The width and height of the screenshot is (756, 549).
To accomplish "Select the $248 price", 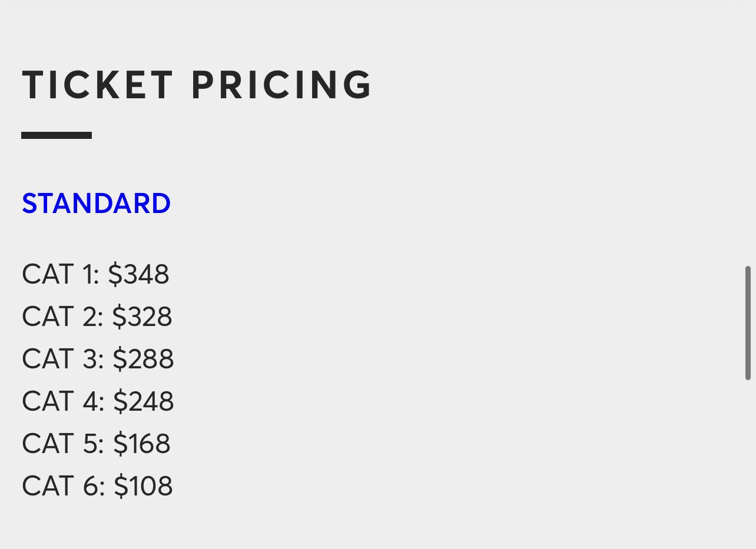I will tap(144, 402).
